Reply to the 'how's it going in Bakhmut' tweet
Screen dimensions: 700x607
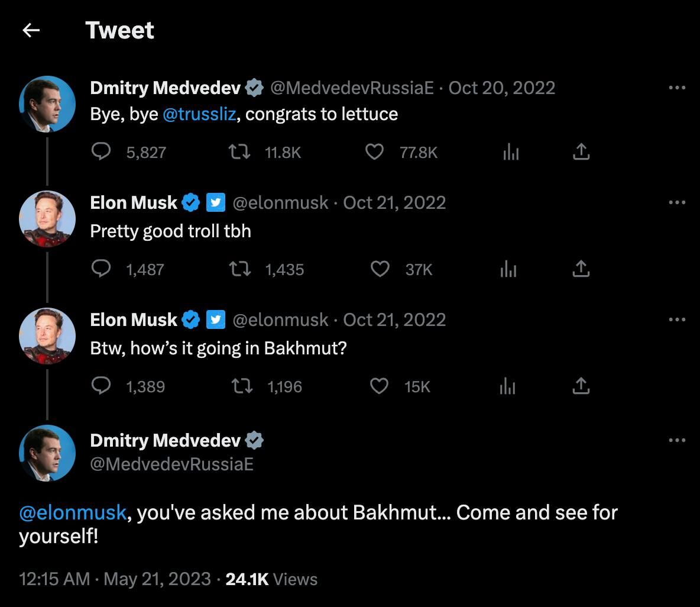click(102, 386)
